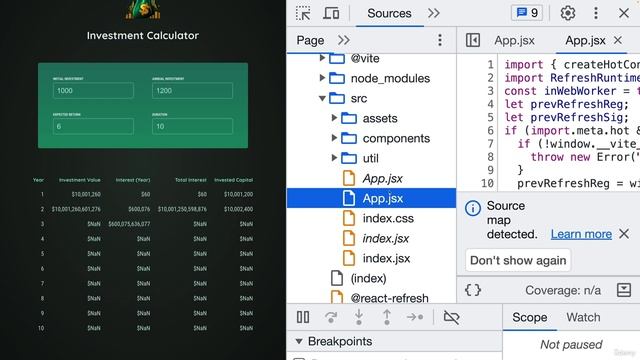This screenshot has height=360, width=640.
Task: Open the navigator pane kebab menu beside Page
Action: coord(440,40)
